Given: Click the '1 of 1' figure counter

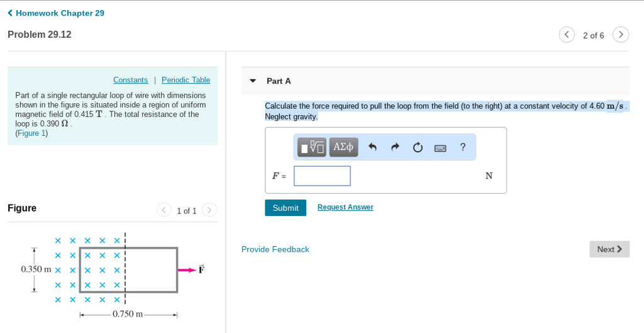Looking at the screenshot, I should 187,211.
